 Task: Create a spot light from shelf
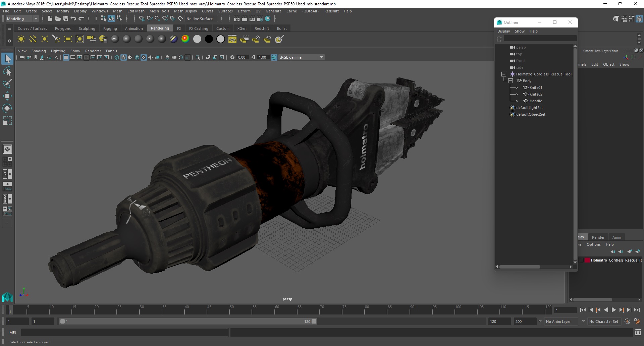click(x=56, y=39)
